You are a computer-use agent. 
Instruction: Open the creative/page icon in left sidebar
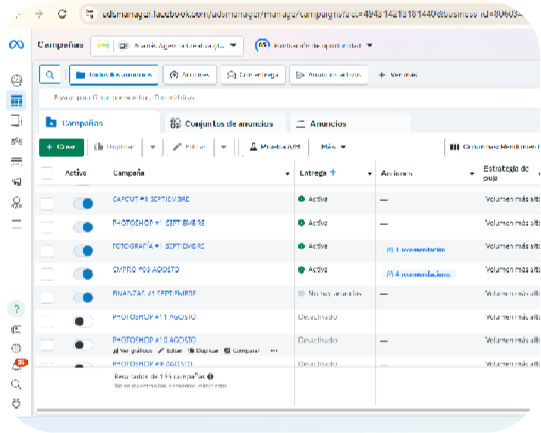coord(16,121)
